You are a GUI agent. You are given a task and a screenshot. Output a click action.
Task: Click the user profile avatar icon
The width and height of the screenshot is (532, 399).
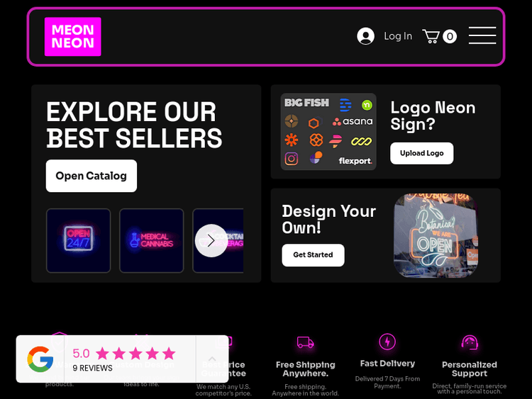[365, 36]
